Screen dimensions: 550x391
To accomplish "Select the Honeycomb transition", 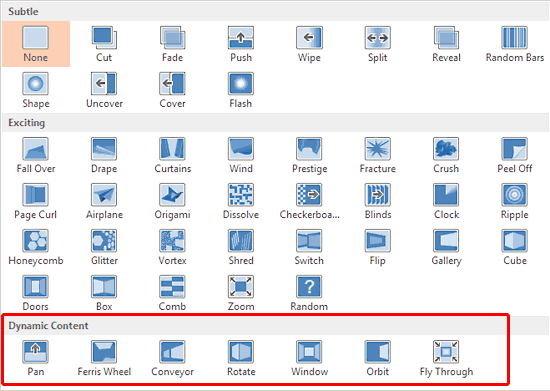I will pyautogui.click(x=36, y=247).
